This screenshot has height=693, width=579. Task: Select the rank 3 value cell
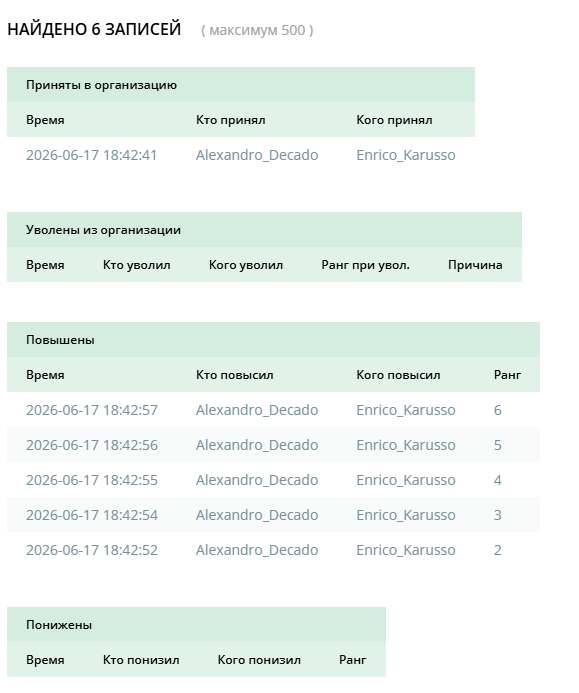click(497, 515)
